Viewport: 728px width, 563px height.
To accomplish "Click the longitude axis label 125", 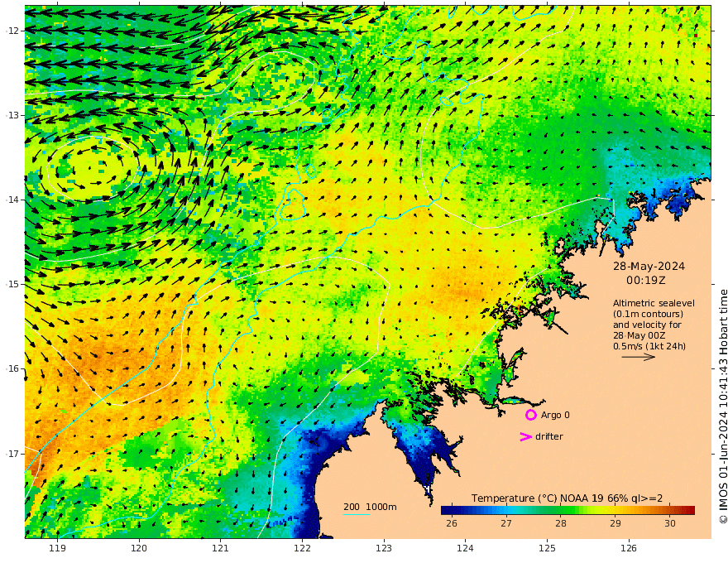I will [547, 549].
